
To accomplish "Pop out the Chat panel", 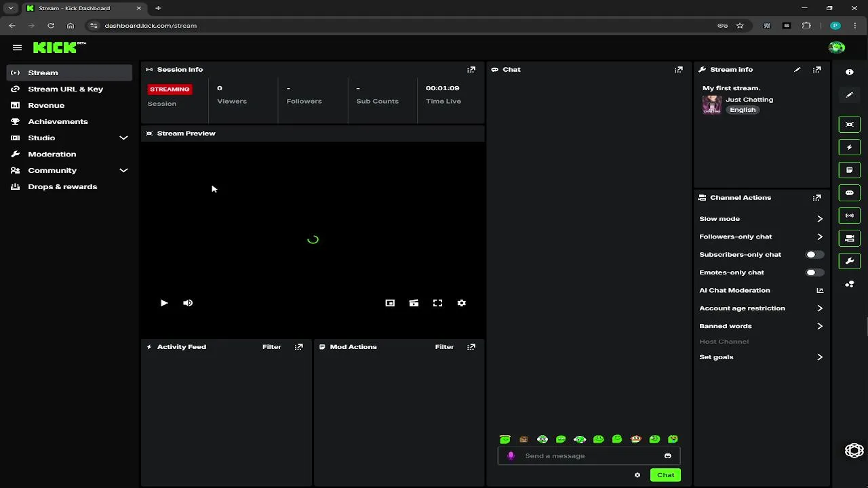I will pos(678,69).
